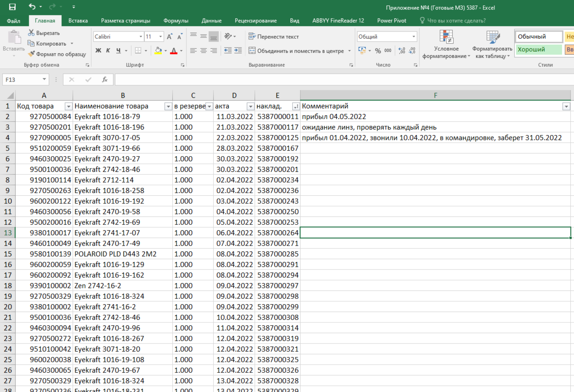Open the Calibri font name dropdown

141,37
